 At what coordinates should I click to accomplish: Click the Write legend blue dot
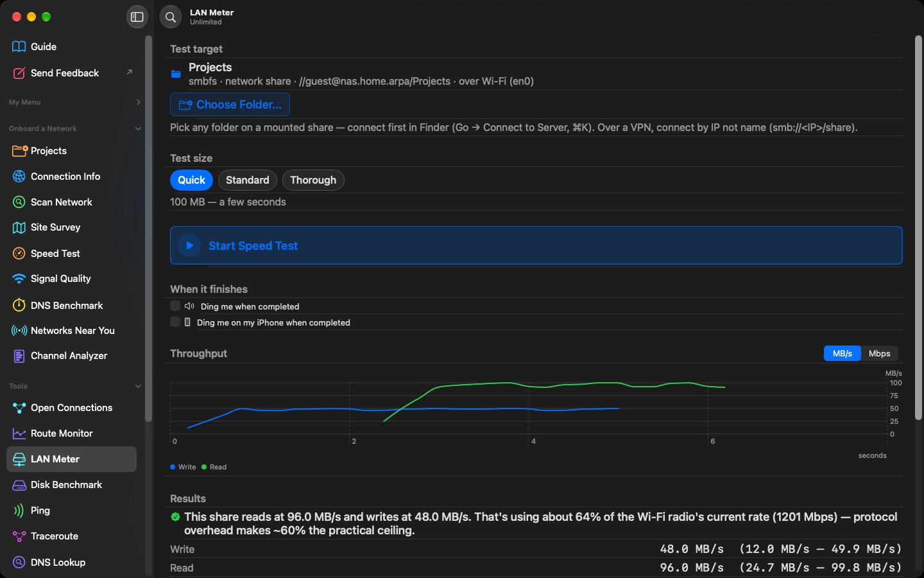coord(173,467)
